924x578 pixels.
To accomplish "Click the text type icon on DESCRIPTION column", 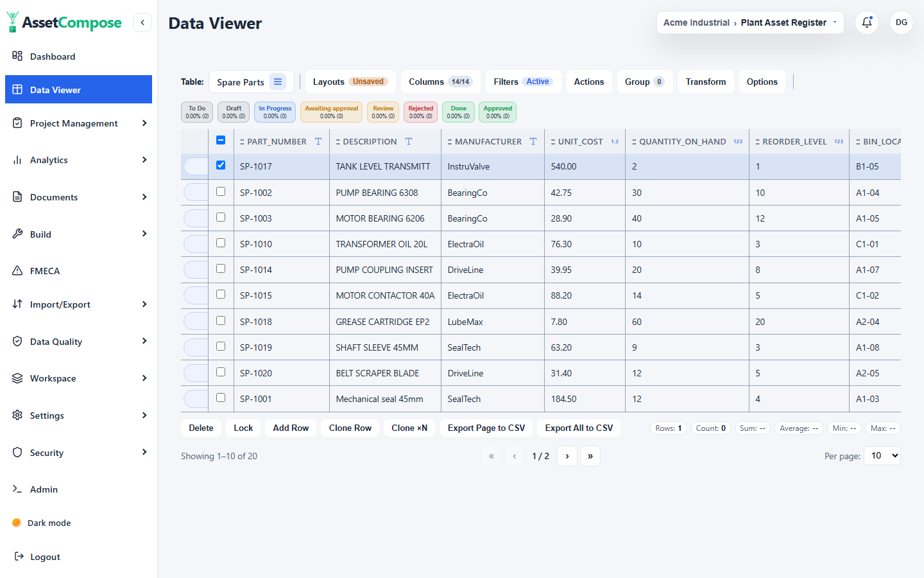I will pos(409,141).
